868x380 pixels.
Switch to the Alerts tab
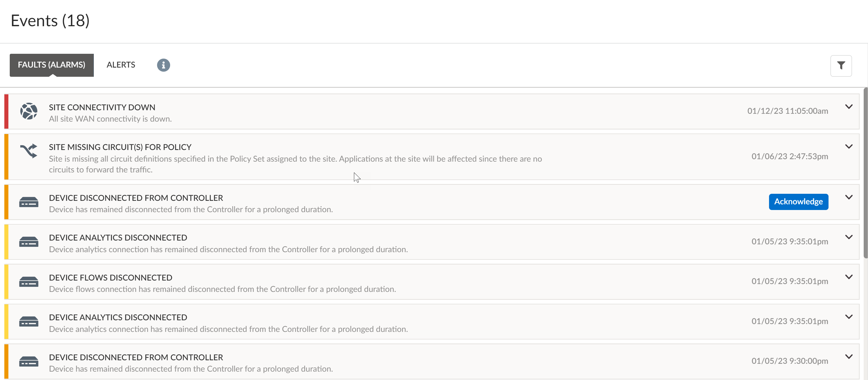coord(121,65)
